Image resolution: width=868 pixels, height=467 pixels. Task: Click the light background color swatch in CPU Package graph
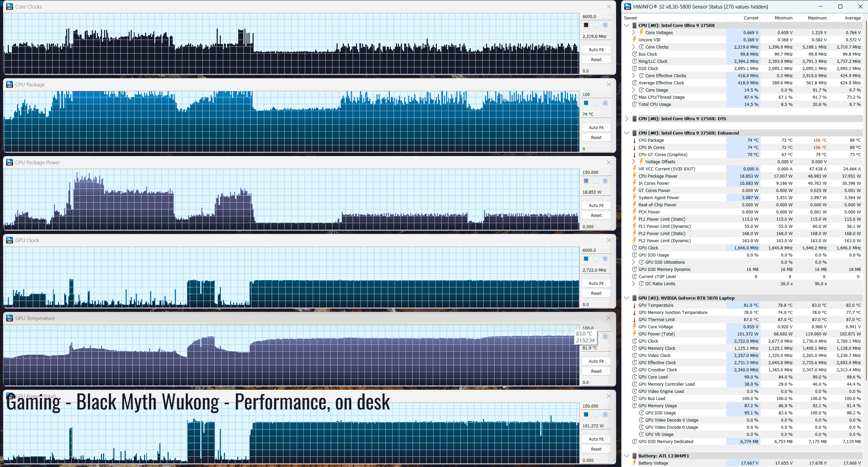point(596,103)
